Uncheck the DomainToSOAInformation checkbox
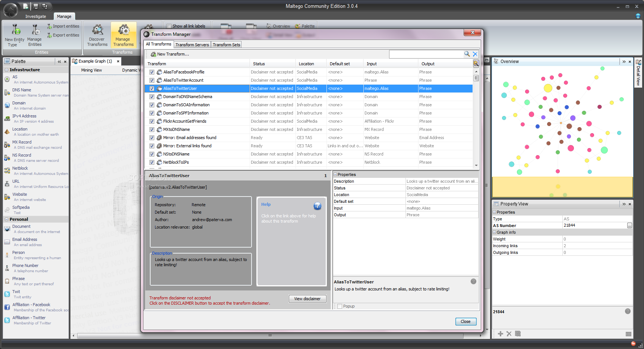Screen dimensions: 644x349 [x=152, y=105]
